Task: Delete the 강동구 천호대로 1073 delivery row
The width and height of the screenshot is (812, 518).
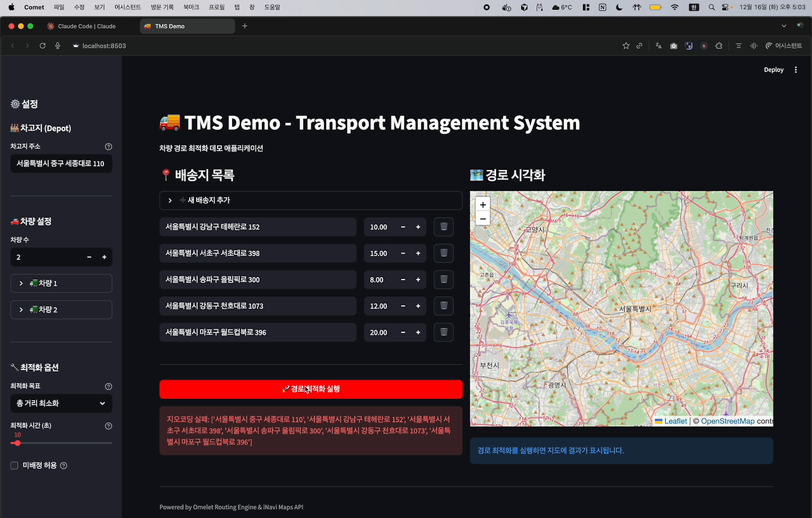Action: tap(443, 306)
